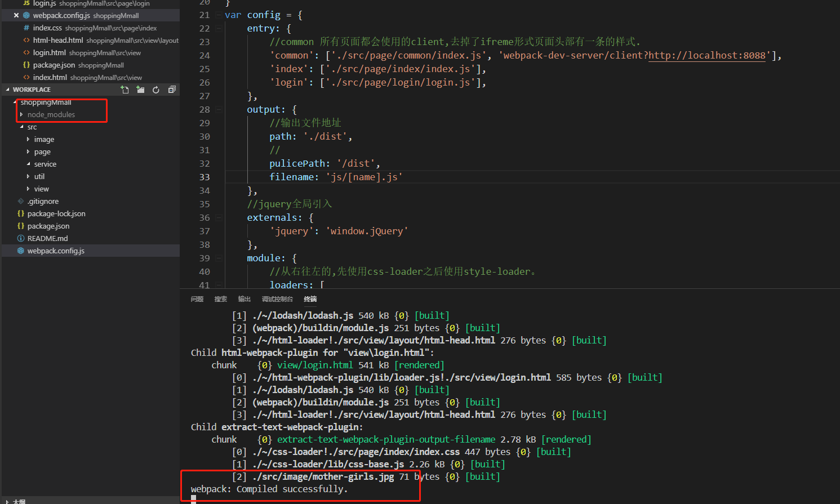Click 'window.jQuery' string in externals
Screen dimensions: 840x504
click(367, 231)
